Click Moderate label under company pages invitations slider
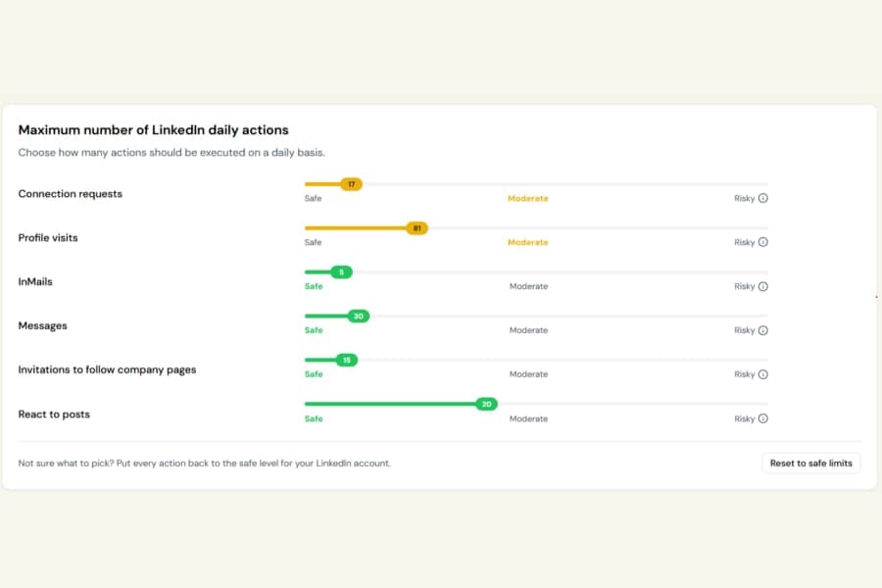Viewport: 882px width, 588px height. [529, 374]
